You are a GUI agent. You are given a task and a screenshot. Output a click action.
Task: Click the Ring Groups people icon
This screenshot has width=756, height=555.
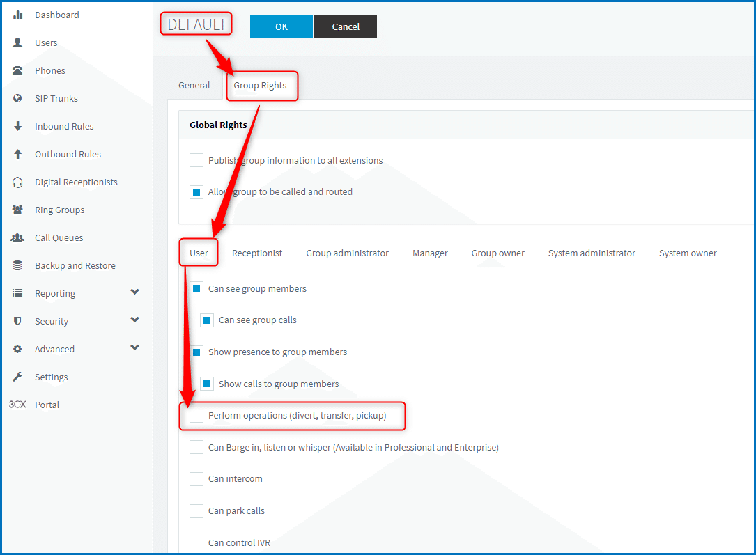(x=18, y=210)
